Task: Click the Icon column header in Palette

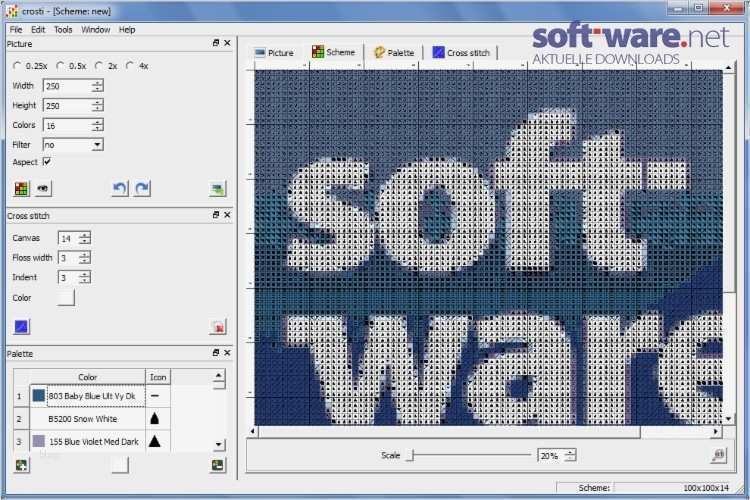Action: [158, 377]
